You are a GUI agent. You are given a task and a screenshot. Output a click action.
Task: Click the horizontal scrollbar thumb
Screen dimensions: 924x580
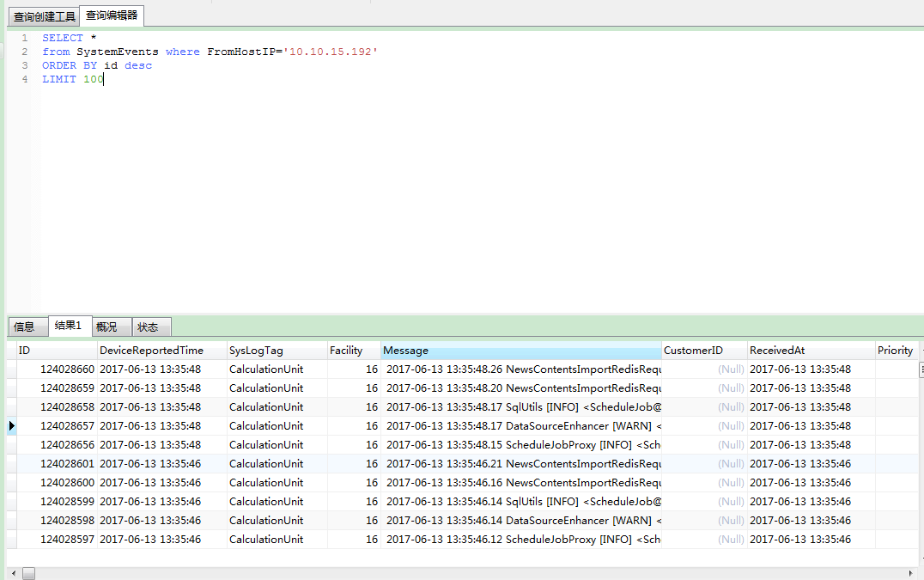tap(29, 573)
